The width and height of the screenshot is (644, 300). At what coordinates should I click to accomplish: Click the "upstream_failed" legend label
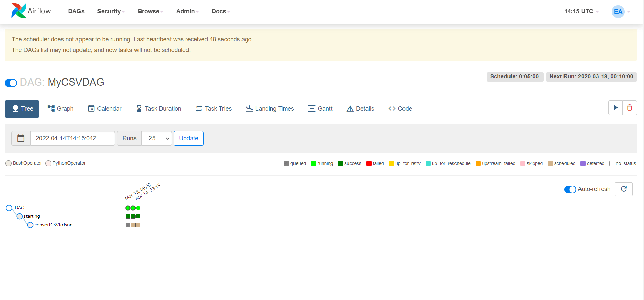(498, 164)
